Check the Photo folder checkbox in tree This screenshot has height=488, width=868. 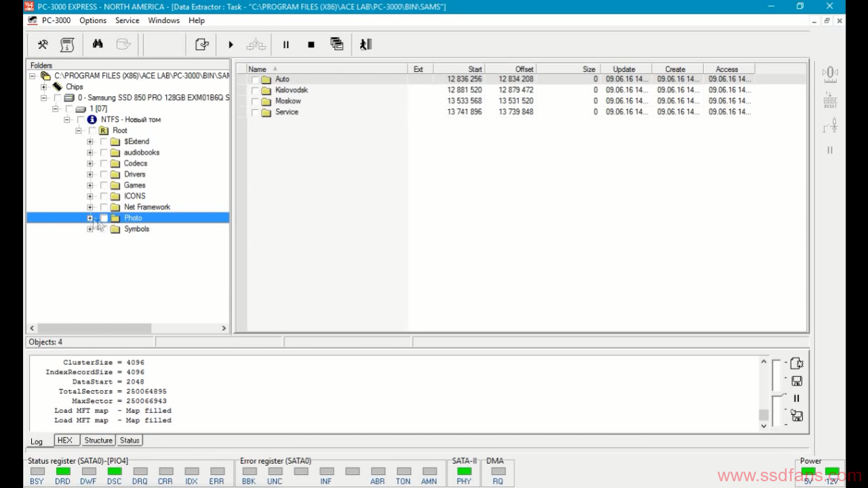pyautogui.click(x=104, y=218)
